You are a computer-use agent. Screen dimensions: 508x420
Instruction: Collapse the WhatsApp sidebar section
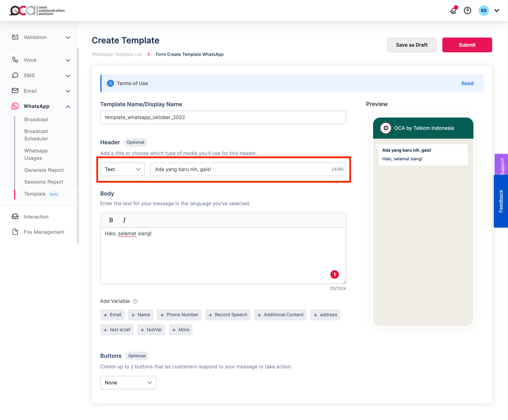pos(68,107)
